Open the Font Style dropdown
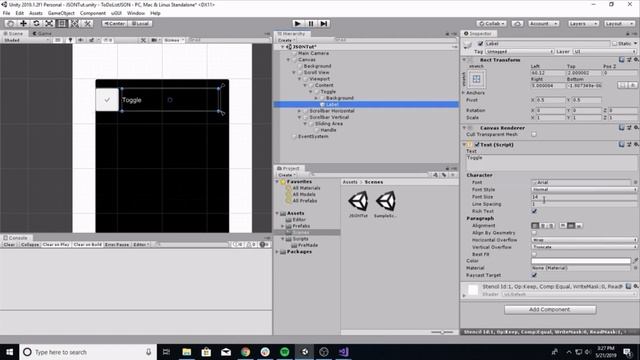Screen dimensions: 640x360 pos(584,189)
